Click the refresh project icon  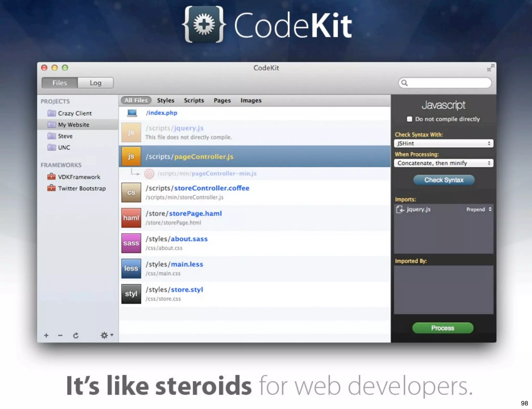click(x=76, y=336)
